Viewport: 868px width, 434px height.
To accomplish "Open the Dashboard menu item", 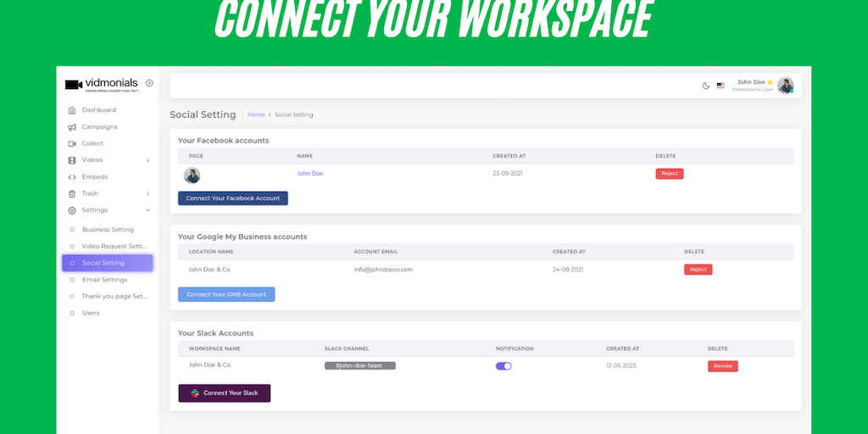I will (99, 109).
